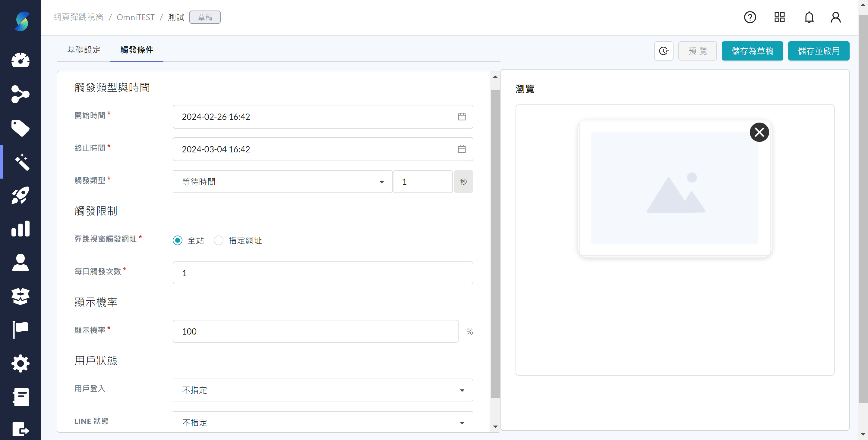Open the help question mark icon
The height and width of the screenshot is (440, 868).
coord(750,17)
